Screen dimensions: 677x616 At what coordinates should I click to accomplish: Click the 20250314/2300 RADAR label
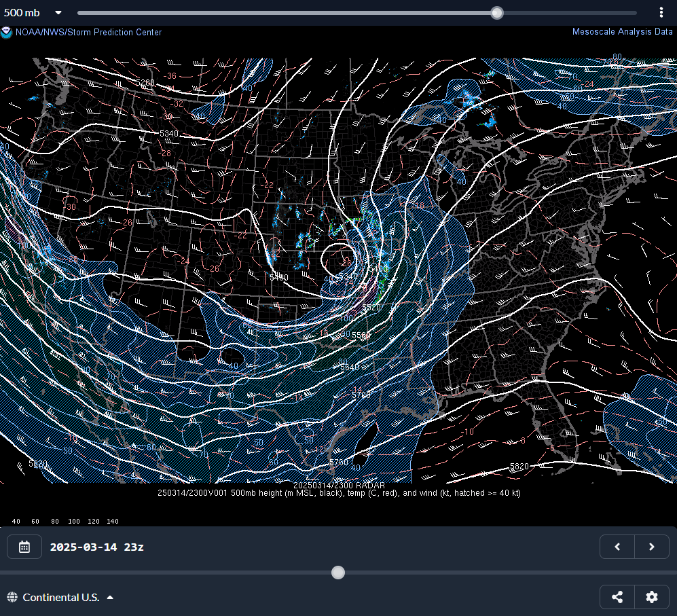[339, 485]
